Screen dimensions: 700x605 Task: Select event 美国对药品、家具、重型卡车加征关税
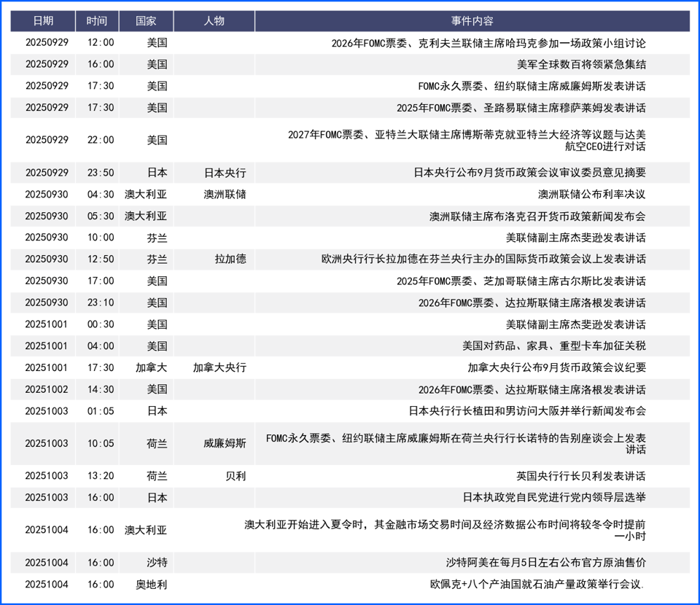tap(554, 346)
